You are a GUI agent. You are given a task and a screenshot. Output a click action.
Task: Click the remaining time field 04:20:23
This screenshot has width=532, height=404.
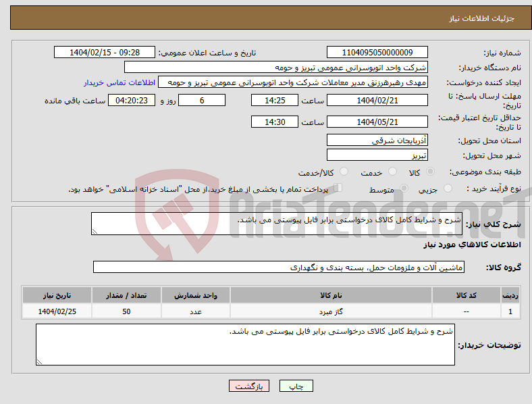131,100
